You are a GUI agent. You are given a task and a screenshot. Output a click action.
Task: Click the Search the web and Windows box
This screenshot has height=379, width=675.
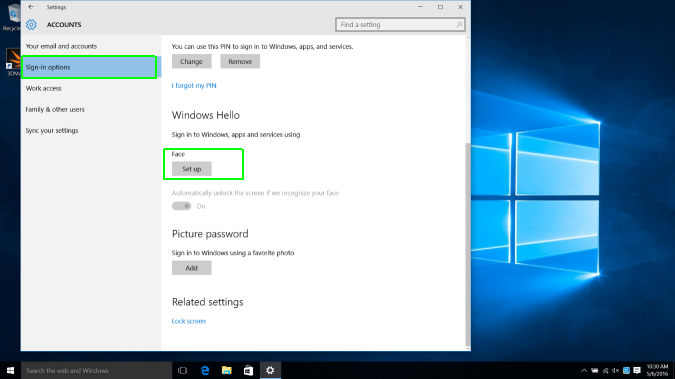point(96,370)
